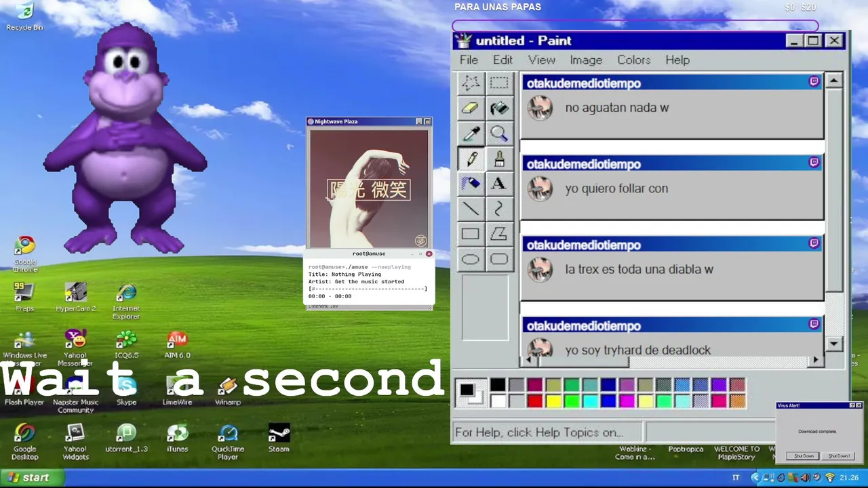868x488 pixels.
Task: Activate the Magnifier tool in Paint
Action: (x=499, y=133)
